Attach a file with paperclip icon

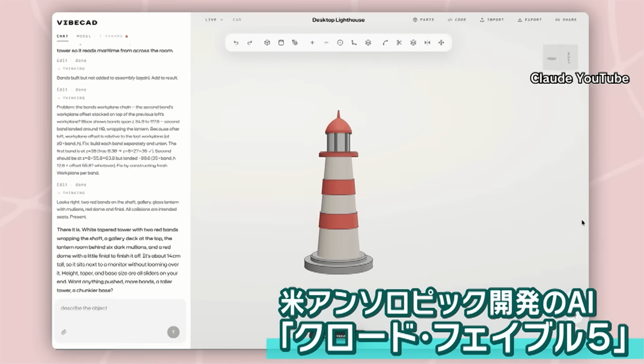click(63, 332)
